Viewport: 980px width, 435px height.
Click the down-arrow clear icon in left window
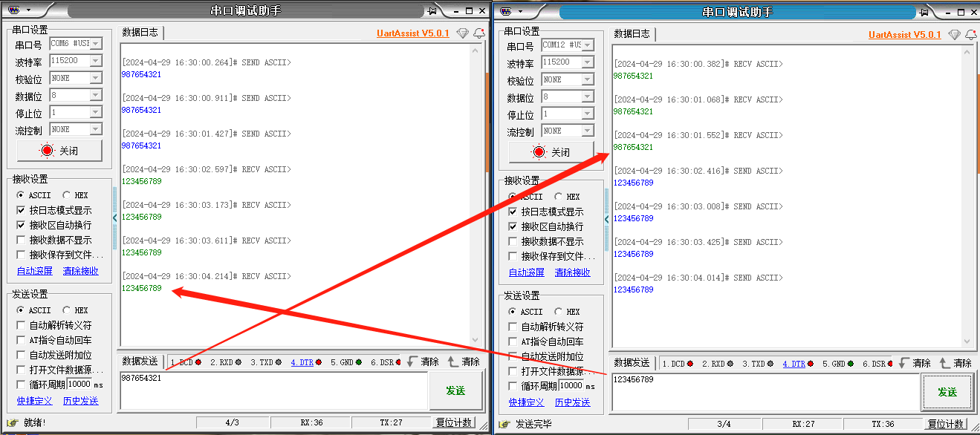coord(413,362)
